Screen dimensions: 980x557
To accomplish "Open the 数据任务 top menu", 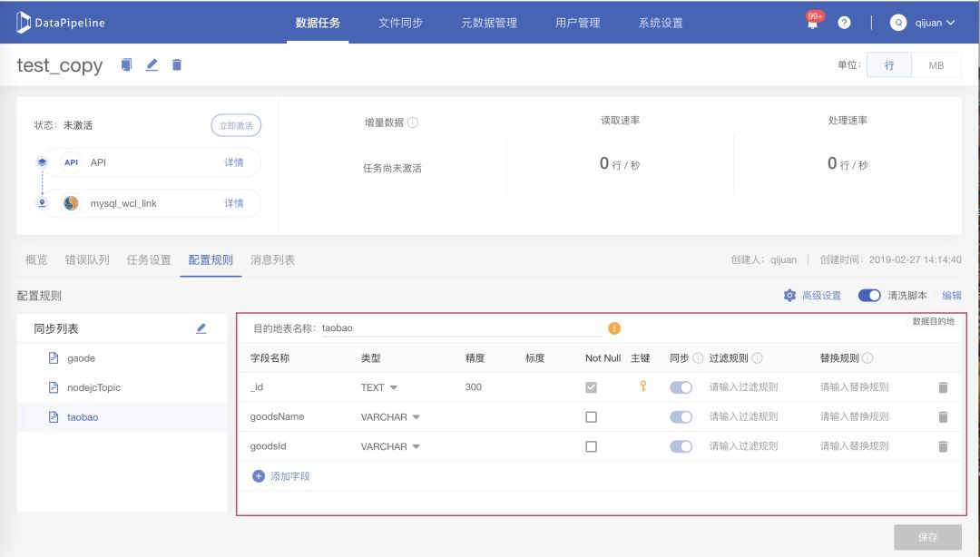I will (318, 23).
